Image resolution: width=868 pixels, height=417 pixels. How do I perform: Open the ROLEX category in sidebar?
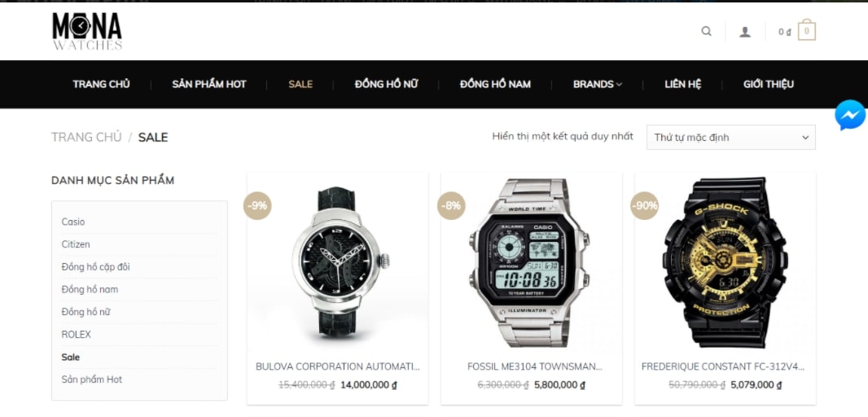coord(76,335)
